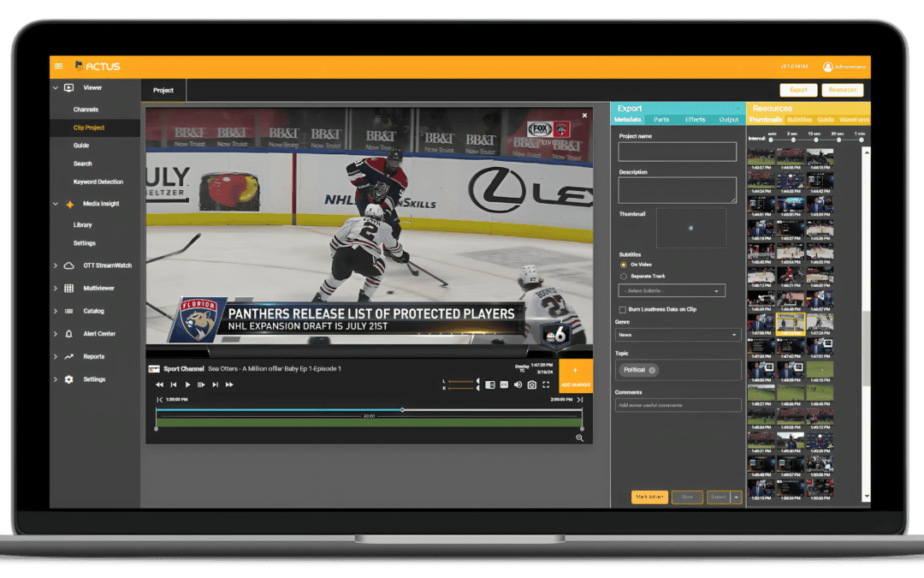This screenshot has width=924, height=578.
Task: Open the Administrator user account icon
Action: pyautogui.click(x=828, y=67)
